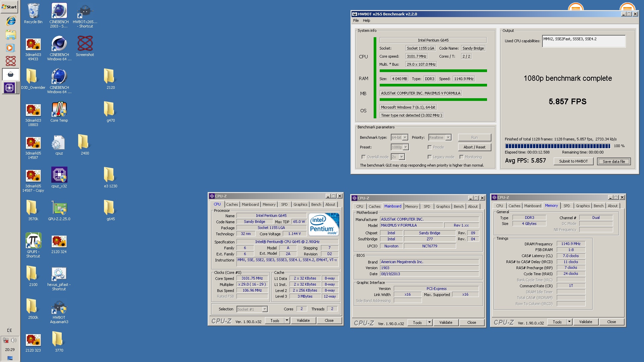644x362 pixels.
Task: Click the clock showing 20:29
Action: [10, 350]
